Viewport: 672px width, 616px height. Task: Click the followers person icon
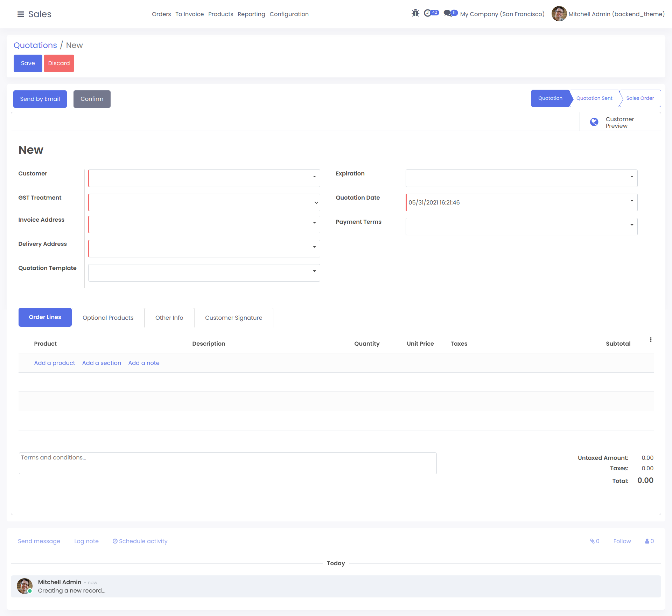[x=647, y=541]
